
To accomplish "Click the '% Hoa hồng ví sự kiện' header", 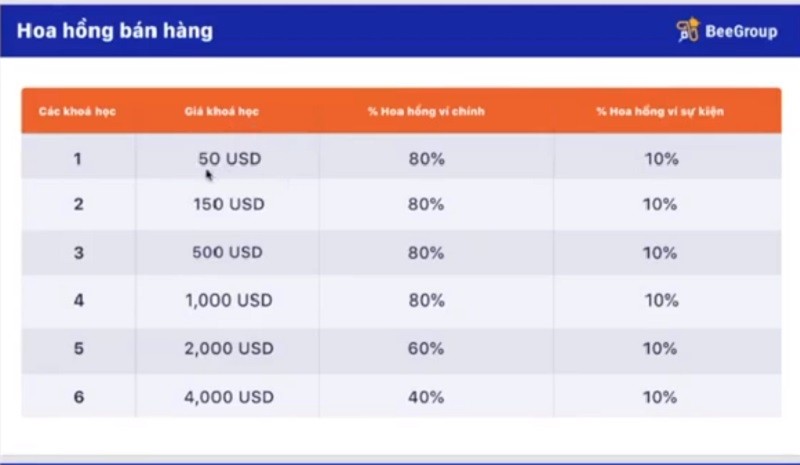I will 660,111.
